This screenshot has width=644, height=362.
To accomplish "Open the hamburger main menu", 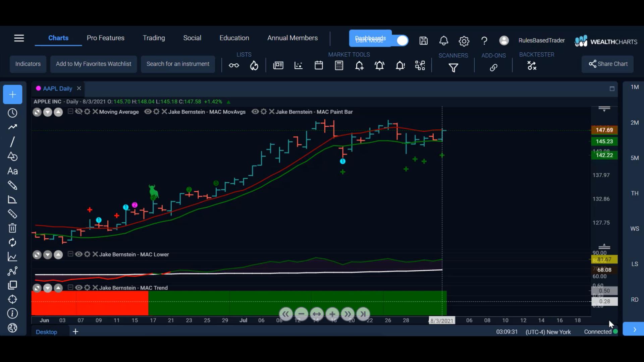I will (x=19, y=38).
